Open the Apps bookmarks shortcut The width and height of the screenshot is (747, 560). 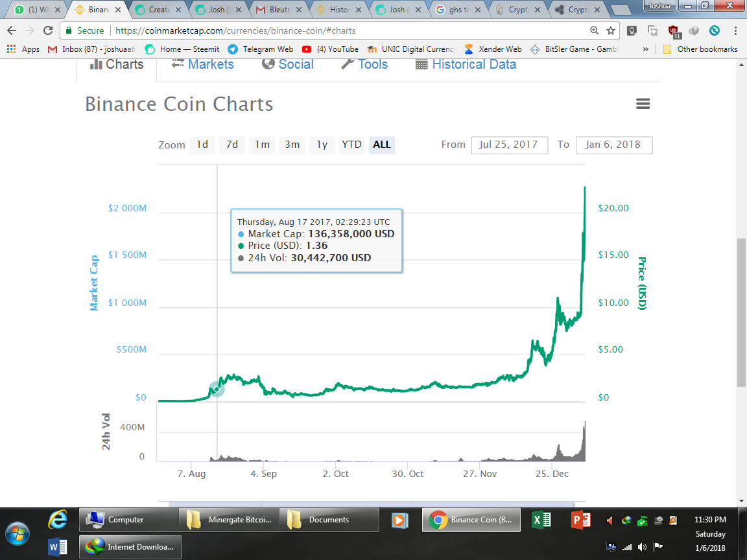tap(23, 49)
